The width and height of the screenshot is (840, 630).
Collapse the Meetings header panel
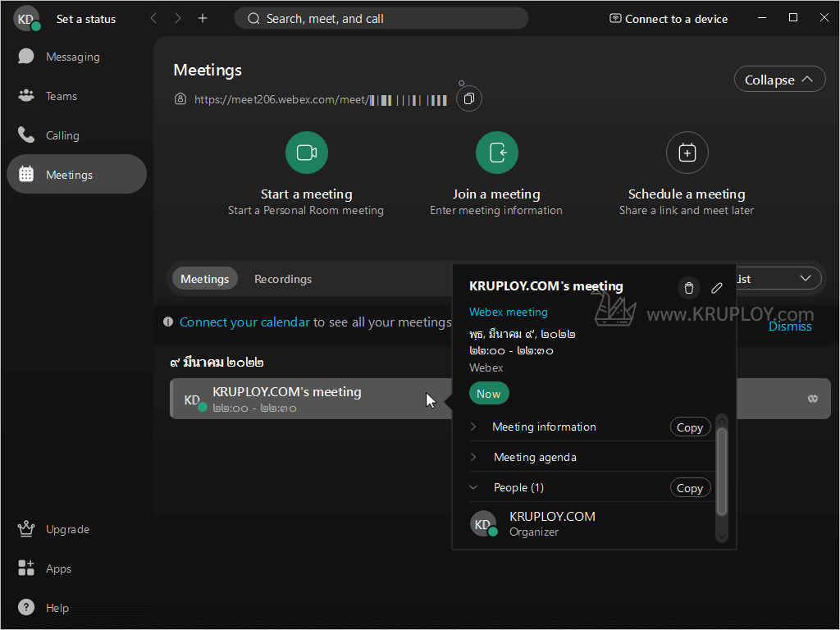tap(779, 80)
